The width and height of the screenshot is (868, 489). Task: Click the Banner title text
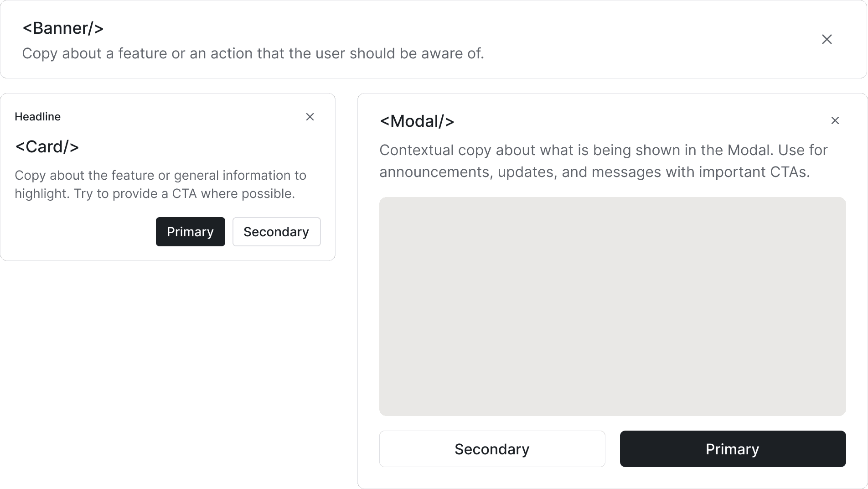64,28
